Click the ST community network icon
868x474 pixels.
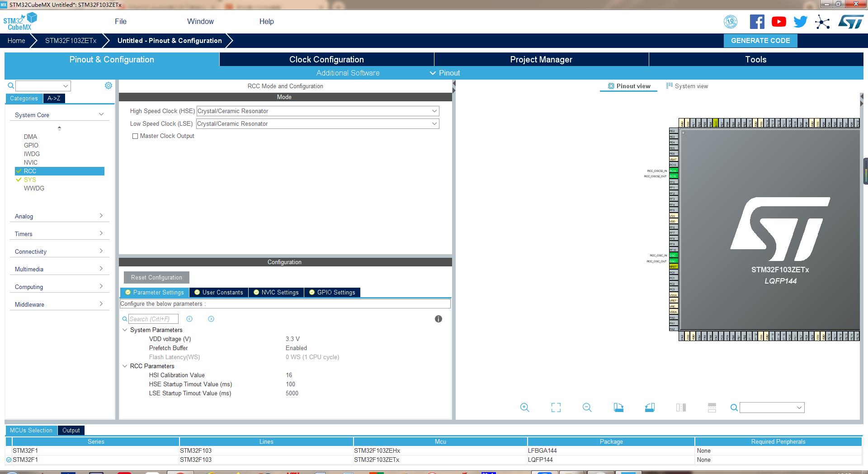tap(822, 22)
